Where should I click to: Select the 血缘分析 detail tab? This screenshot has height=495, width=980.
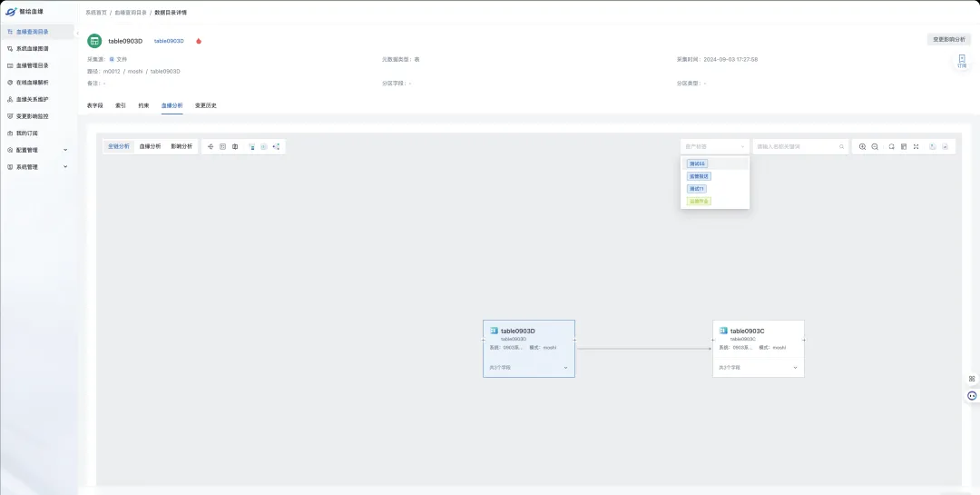(x=171, y=105)
